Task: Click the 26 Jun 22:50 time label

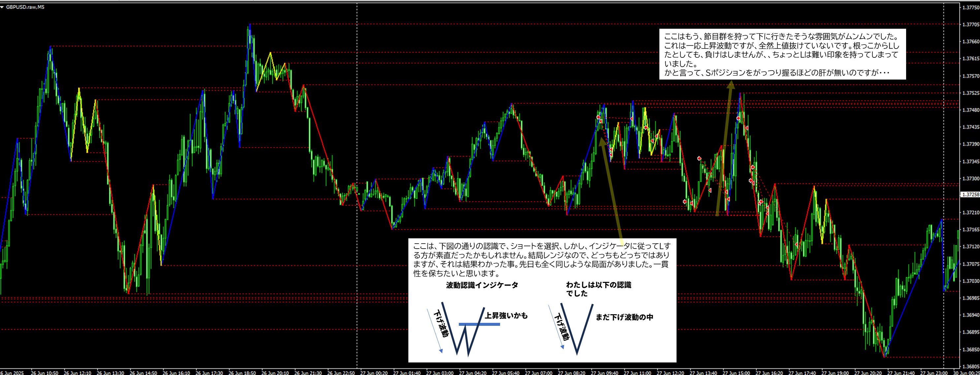Action: [341, 373]
